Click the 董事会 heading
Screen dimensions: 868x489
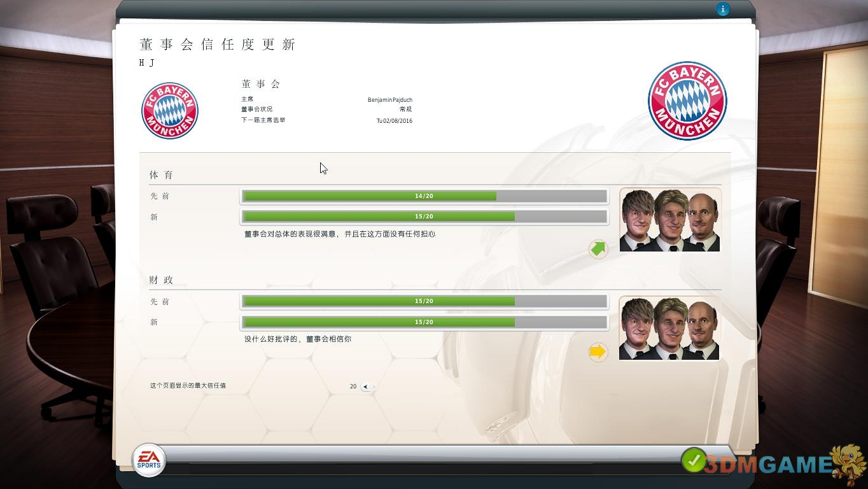[x=261, y=84]
